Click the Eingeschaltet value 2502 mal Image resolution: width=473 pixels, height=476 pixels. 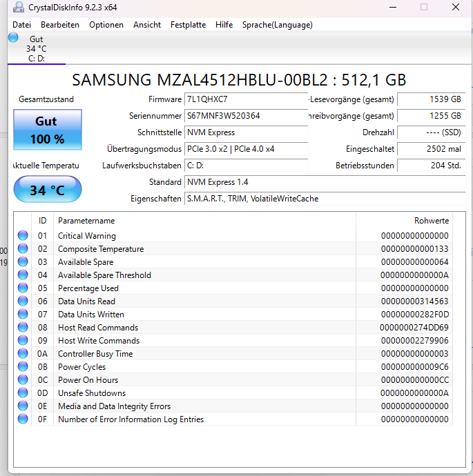click(431, 149)
